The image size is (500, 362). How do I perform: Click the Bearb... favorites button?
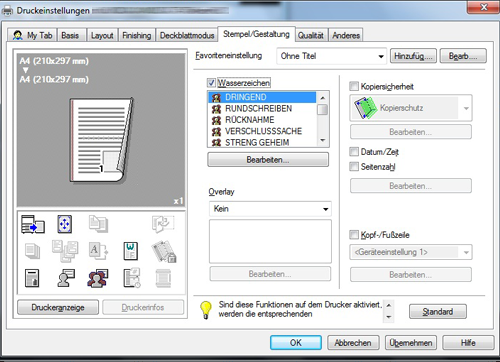463,56
